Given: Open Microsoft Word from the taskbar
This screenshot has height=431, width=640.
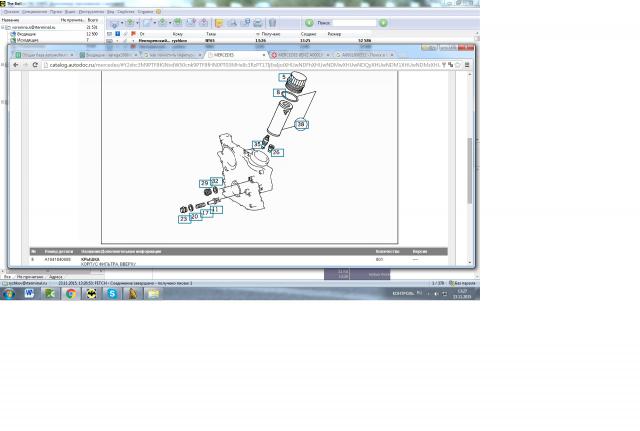Looking at the screenshot, I should (x=30, y=293).
